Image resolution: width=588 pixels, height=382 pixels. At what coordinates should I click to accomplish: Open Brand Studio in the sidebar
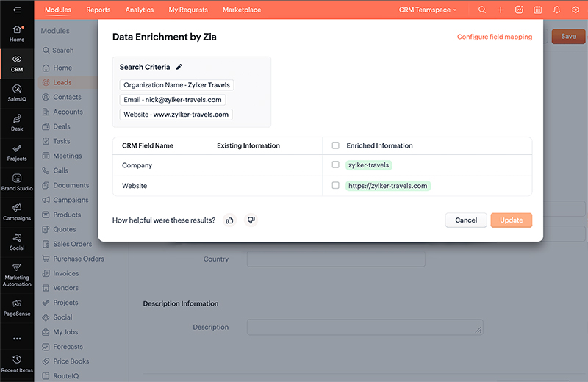[x=17, y=182]
